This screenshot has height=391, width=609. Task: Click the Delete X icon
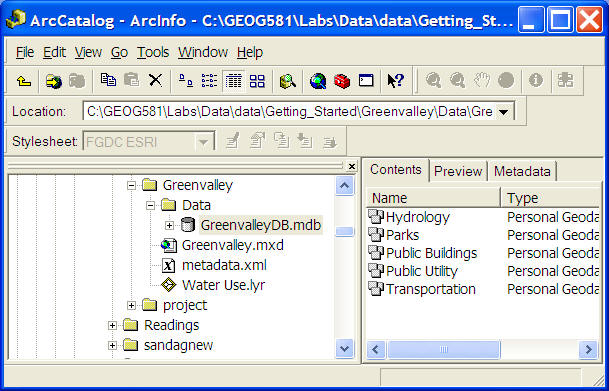coord(155,80)
